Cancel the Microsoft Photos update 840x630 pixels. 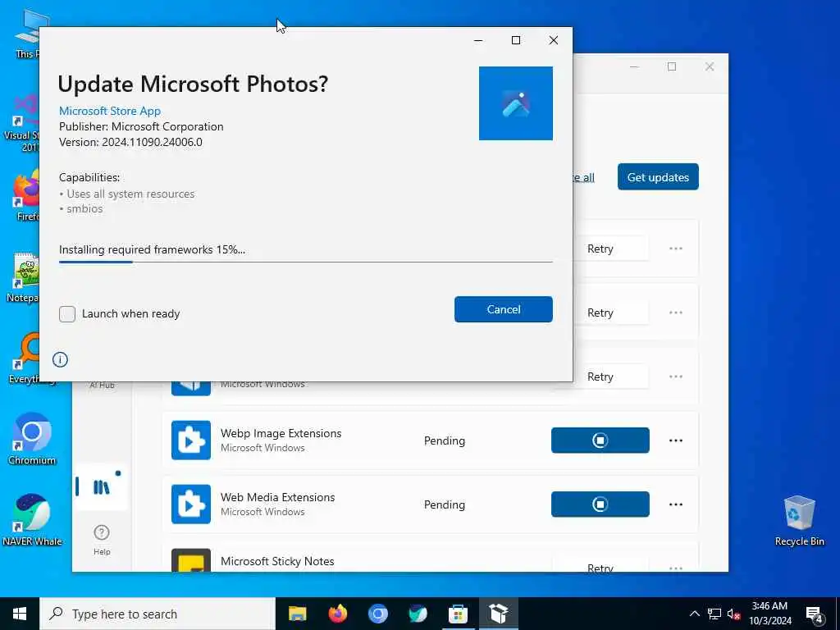[x=503, y=309]
